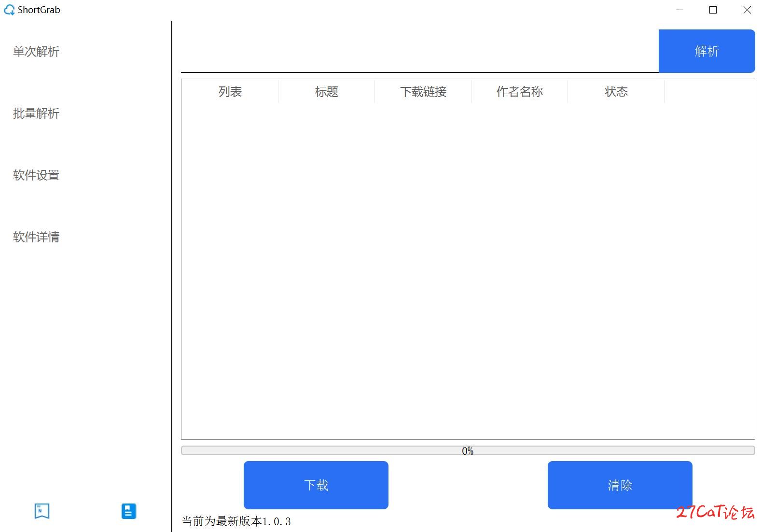Screen dimensions: 762x532
Task: Close the ShortGrab window
Action: coord(747,10)
